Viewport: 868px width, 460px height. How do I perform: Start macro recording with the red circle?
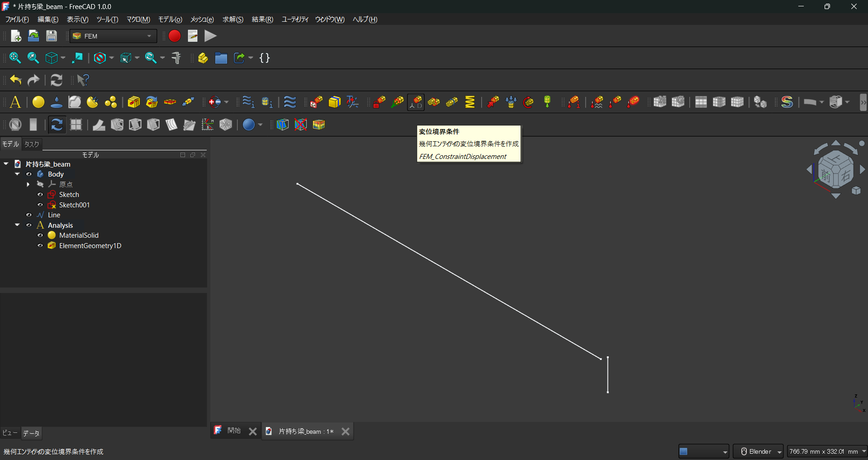click(x=175, y=36)
